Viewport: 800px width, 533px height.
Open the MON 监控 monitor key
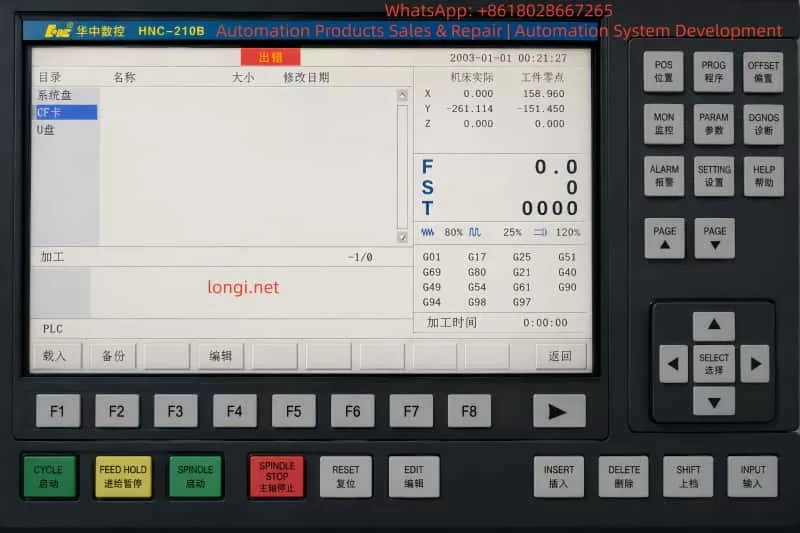[x=663, y=124]
